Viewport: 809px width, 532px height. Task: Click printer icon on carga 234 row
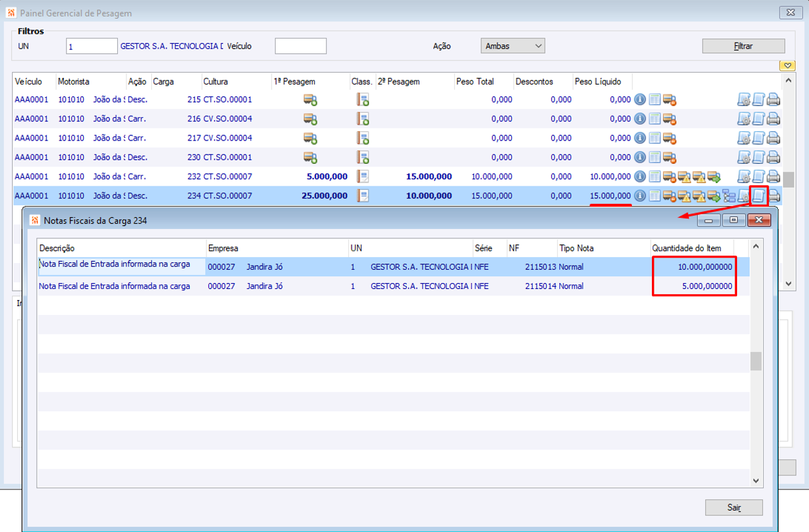pyautogui.click(x=774, y=196)
